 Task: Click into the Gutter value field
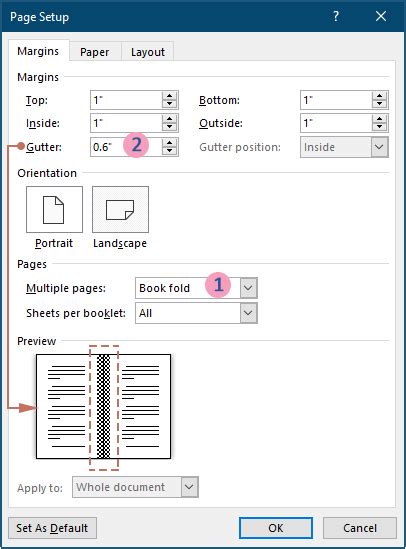[x=126, y=147]
